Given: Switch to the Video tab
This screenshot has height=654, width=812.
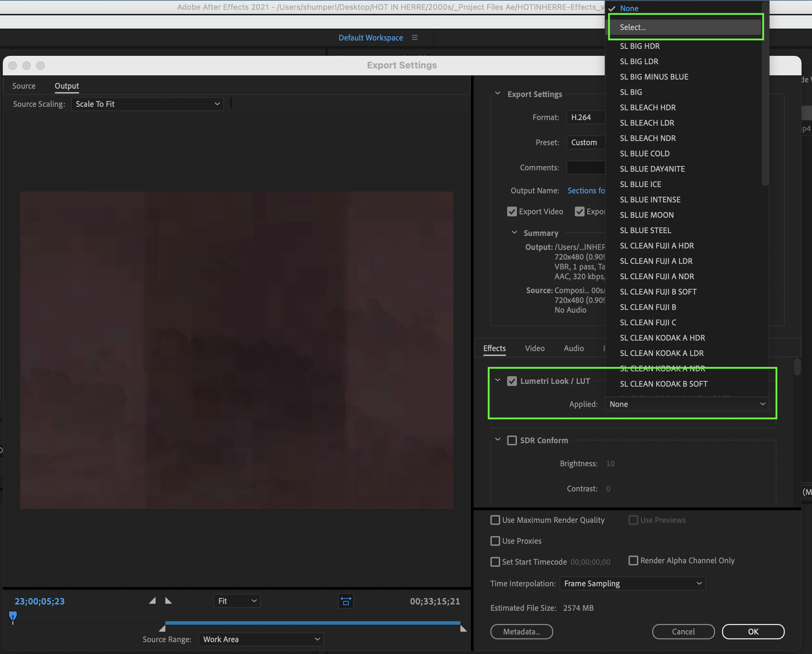Looking at the screenshot, I should coord(535,348).
